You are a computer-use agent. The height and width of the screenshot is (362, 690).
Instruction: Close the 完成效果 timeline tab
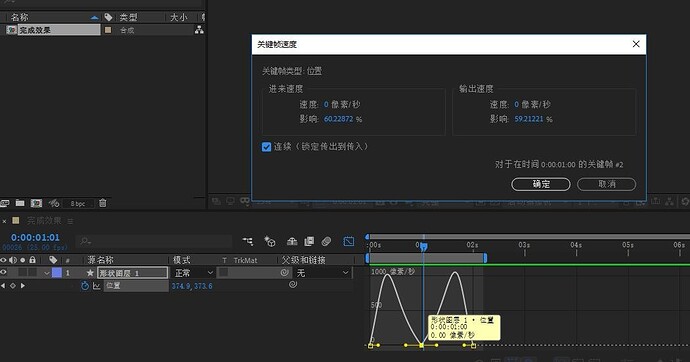point(4,221)
